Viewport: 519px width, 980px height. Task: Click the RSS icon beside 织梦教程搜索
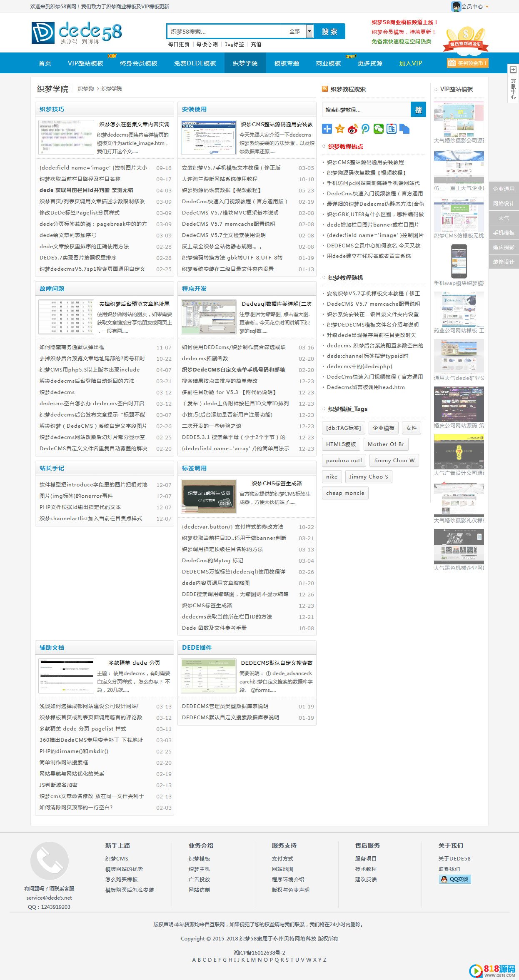coord(325,89)
